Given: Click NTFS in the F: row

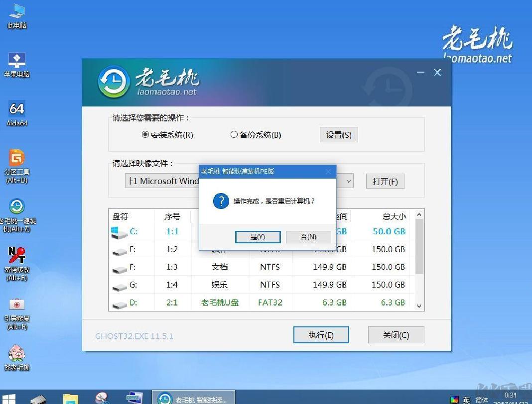Looking at the screenshot, I should coord(270,267).
